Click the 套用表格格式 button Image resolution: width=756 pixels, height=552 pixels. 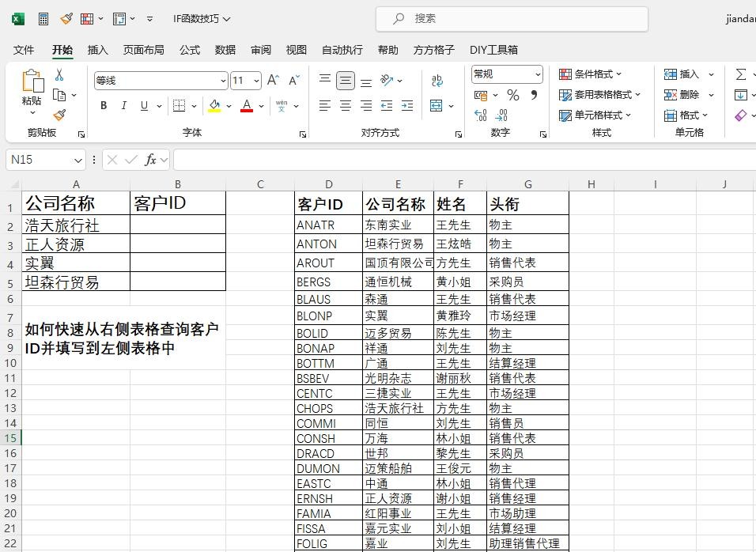599,95
